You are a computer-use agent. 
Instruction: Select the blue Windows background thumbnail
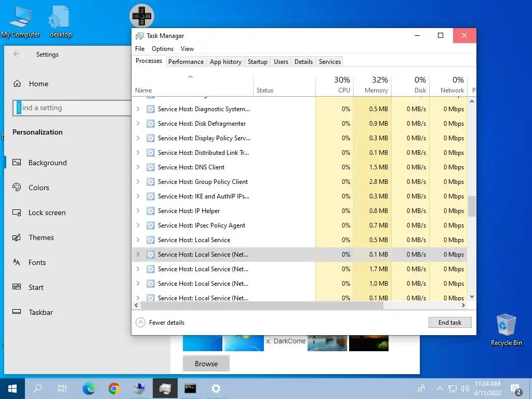pos(202,343)
